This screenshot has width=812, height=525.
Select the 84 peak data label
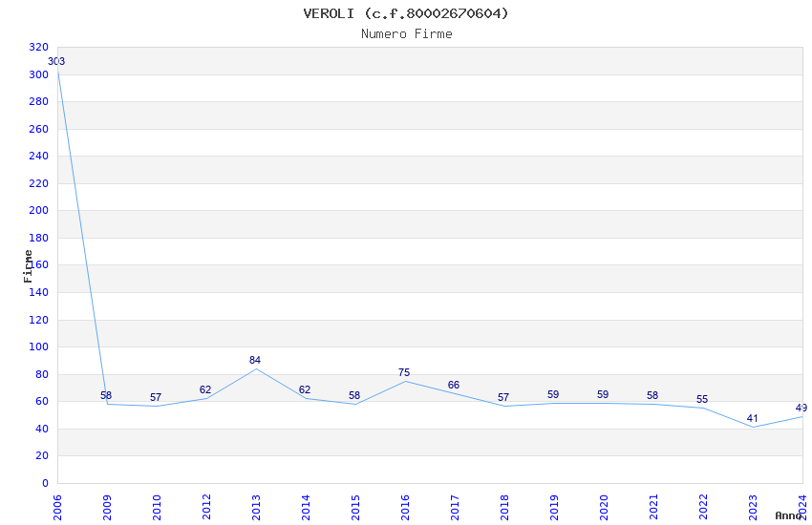click(x=255, y=360)
